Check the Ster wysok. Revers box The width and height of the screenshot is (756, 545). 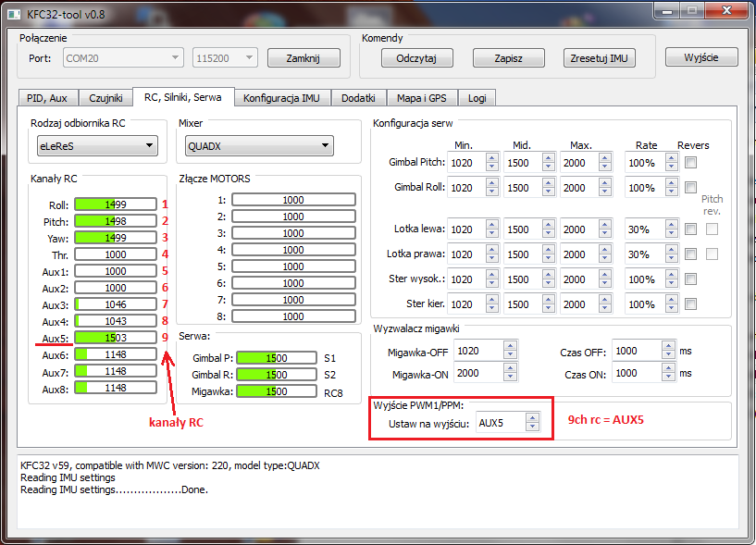[691, 279]
